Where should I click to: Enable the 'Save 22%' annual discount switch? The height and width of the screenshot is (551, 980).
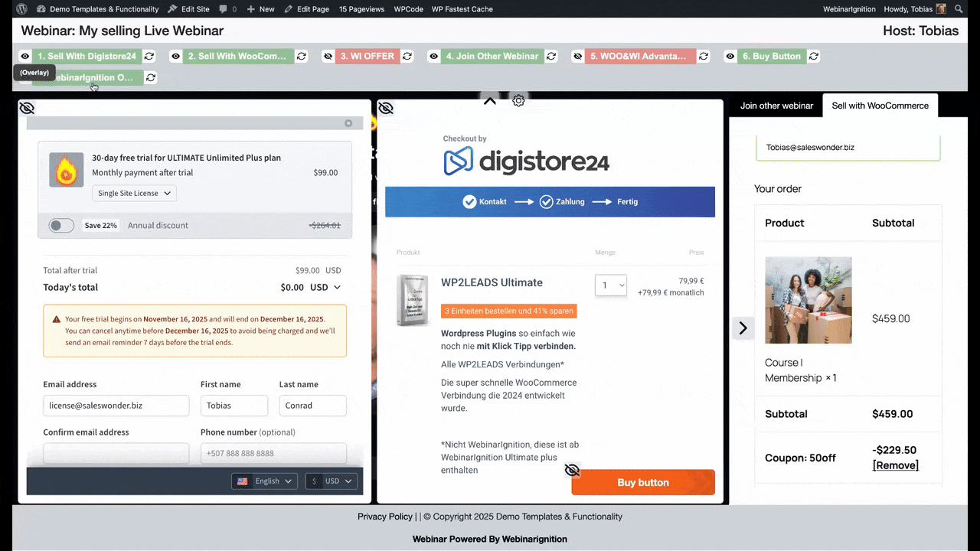click(61, 225)
